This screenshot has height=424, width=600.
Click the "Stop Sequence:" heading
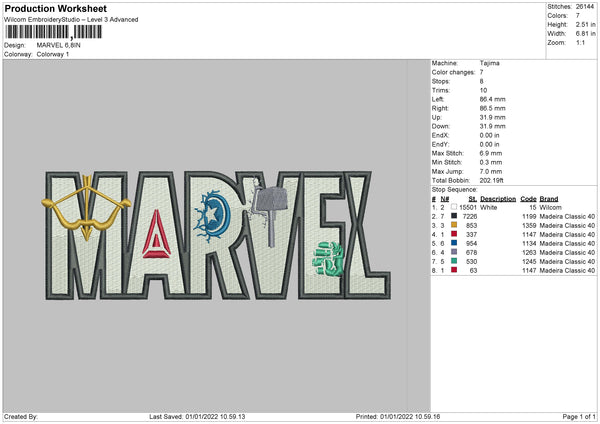pos(455,190)
